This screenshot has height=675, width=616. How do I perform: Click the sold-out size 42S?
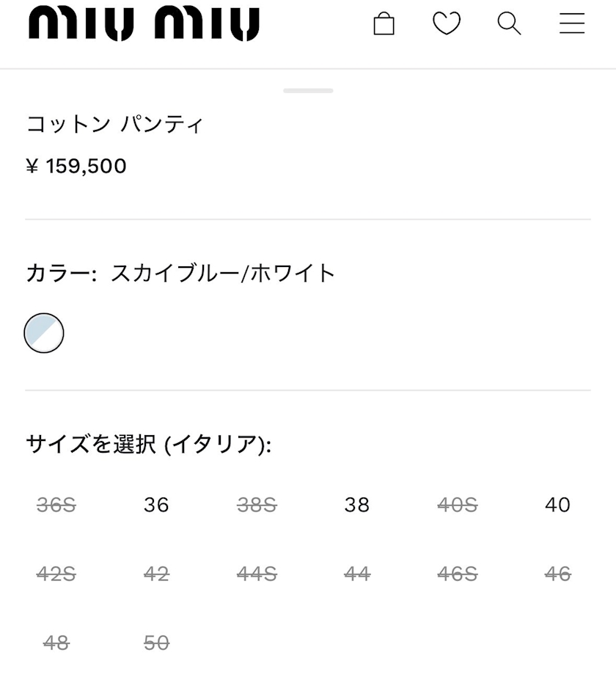click(56, 574)
